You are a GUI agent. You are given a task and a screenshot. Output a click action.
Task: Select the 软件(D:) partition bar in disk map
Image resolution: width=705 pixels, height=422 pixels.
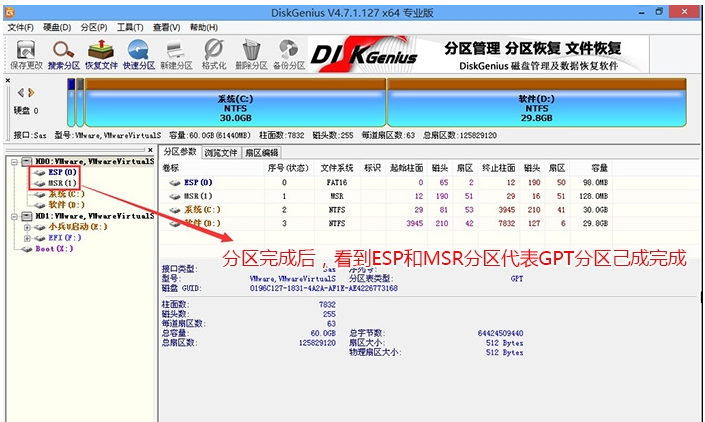(536, 103)
